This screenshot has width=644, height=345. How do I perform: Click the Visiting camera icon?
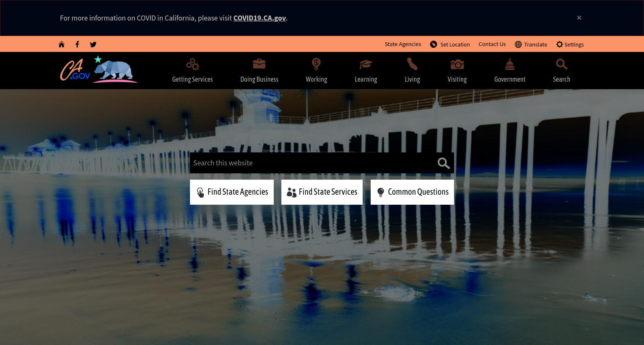coord(457,64)
